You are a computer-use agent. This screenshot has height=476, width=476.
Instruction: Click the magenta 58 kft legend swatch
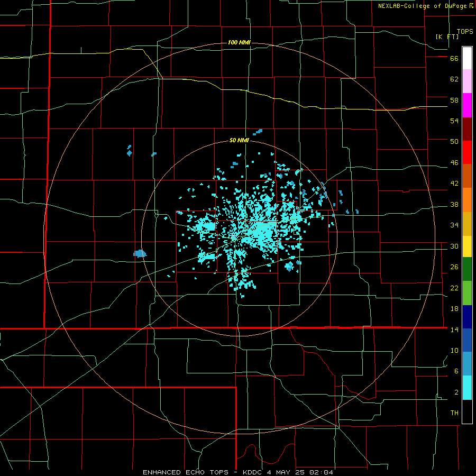click(467, 105)
